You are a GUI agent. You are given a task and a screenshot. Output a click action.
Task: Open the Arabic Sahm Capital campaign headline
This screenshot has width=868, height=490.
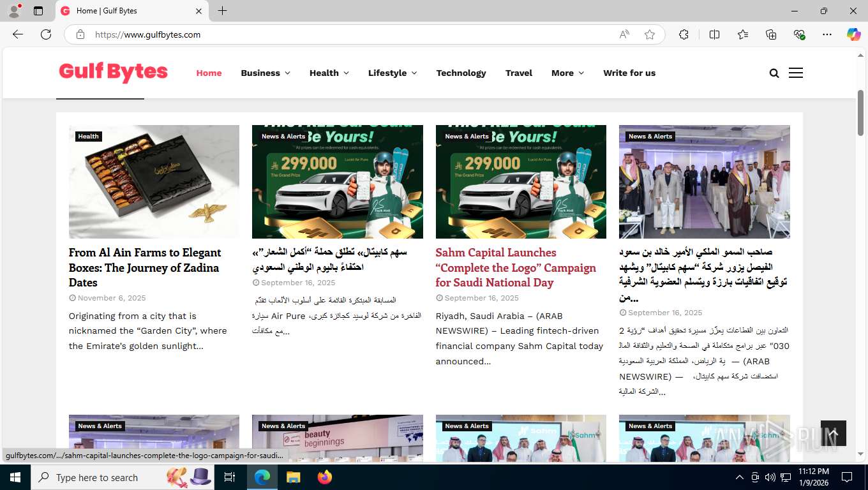pyautogui.click(x=329, y=260)
